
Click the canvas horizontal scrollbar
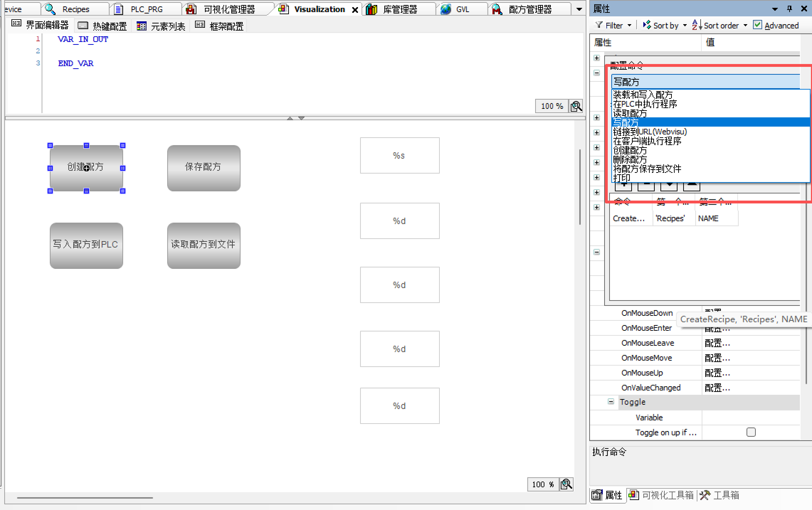pos(85,498)
